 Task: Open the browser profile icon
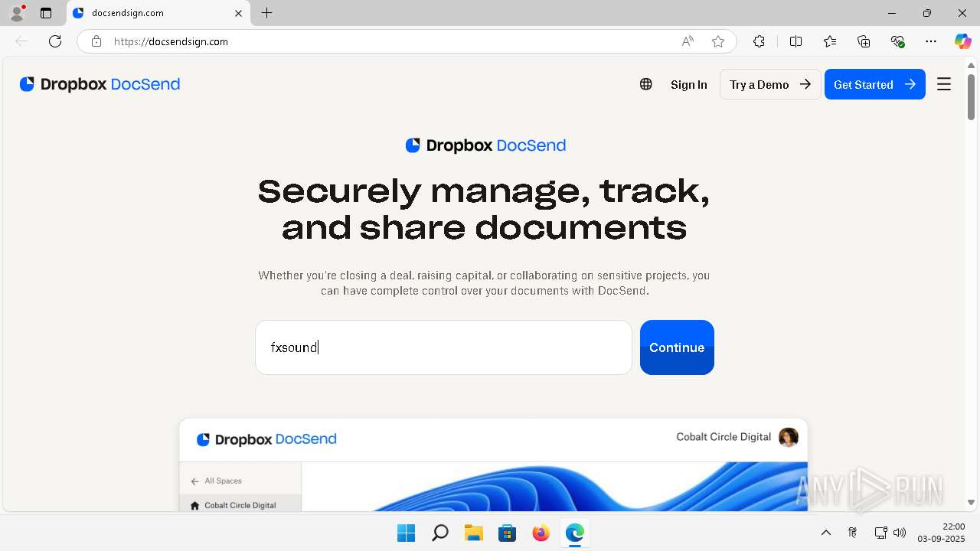[17, 13]
